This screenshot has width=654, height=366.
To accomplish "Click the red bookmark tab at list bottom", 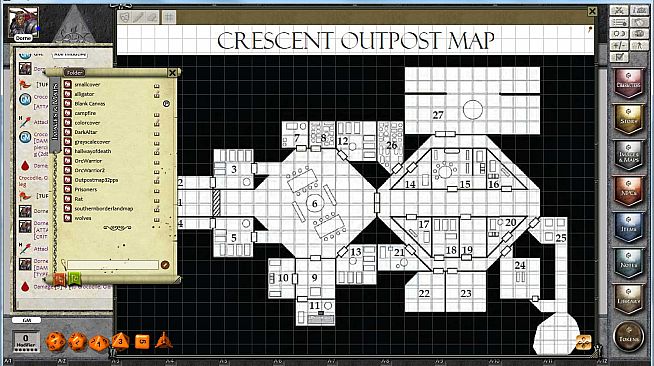I will pos(60,278).
